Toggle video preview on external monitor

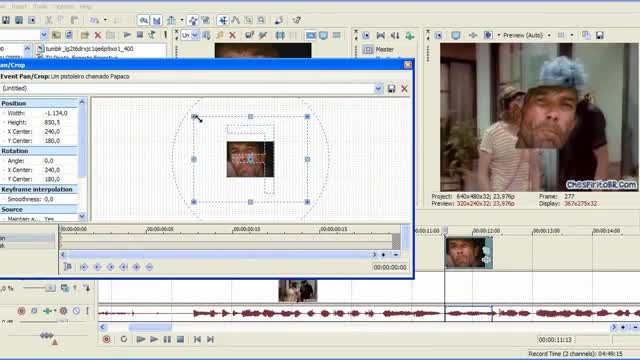click(x=456, y=36)
